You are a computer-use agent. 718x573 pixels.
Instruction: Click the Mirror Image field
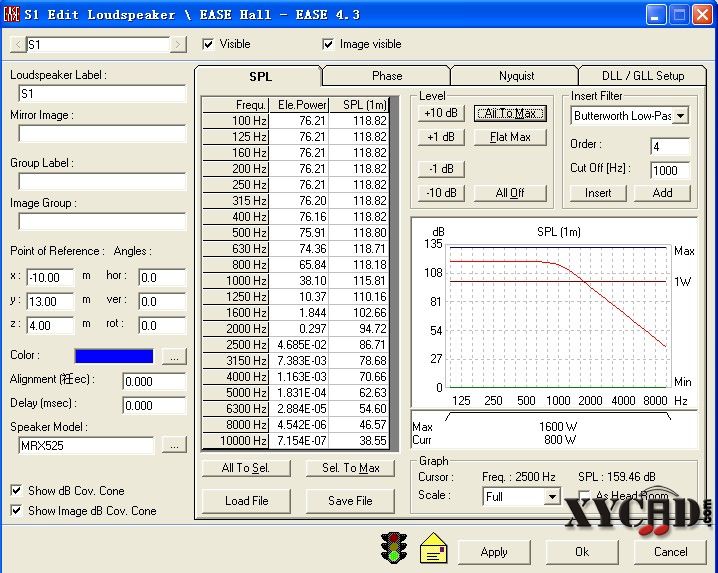pos(102,134)
